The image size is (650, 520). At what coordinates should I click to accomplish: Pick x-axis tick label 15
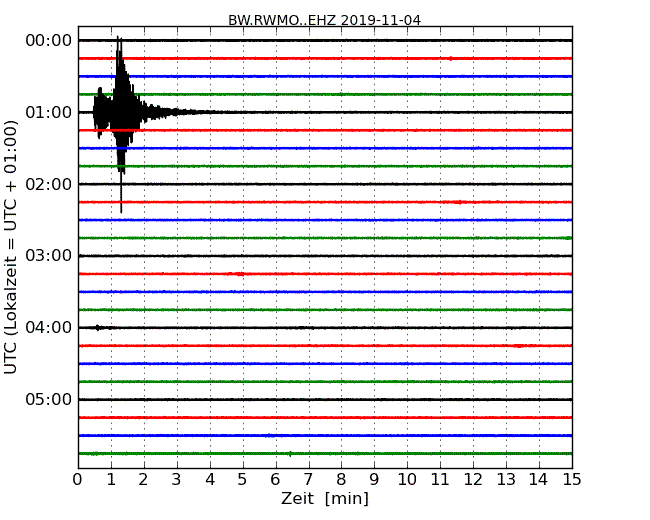point(572,480)
